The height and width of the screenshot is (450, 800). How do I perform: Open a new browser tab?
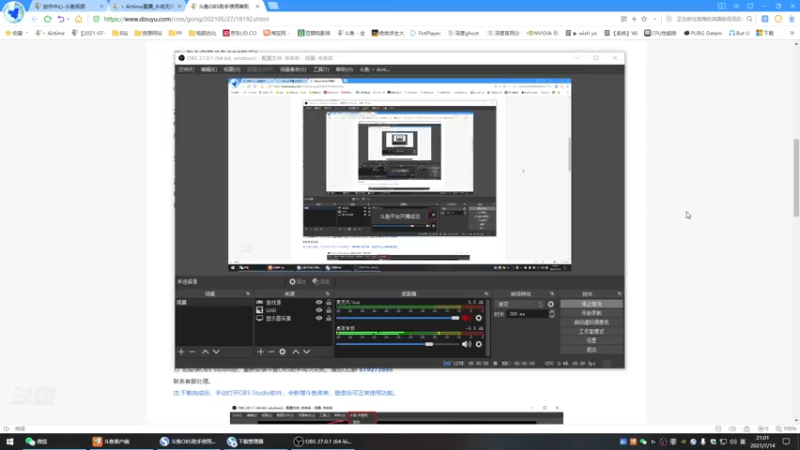pyautogui.click(x=273, y=6)
